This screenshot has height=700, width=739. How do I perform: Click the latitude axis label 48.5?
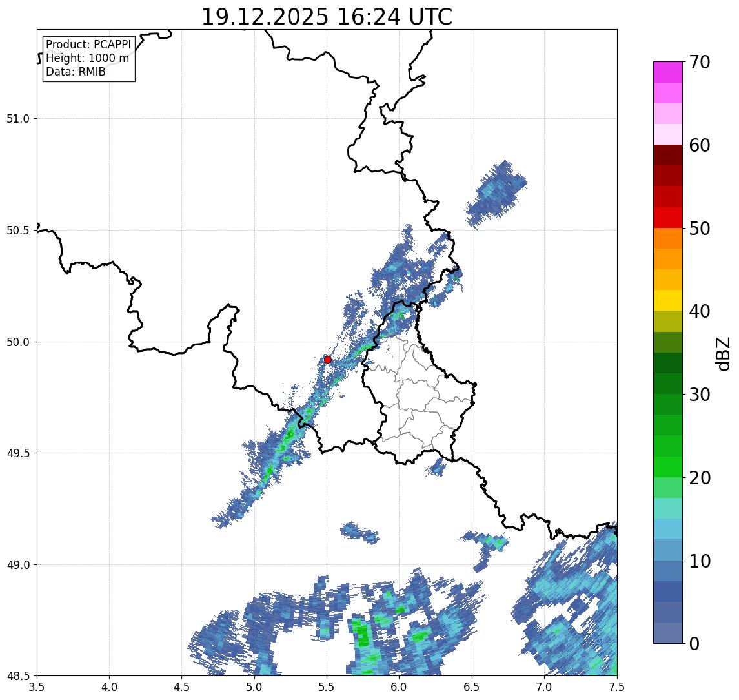18,676
